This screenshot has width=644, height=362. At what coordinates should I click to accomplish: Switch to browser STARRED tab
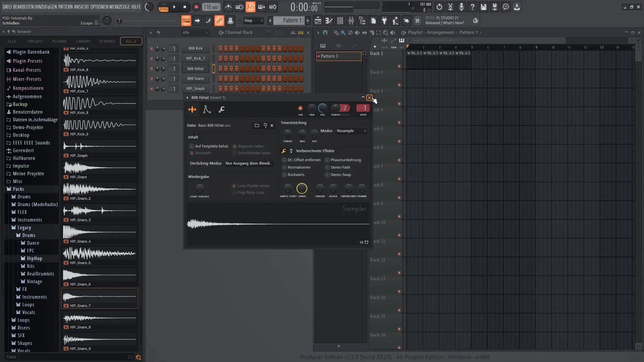pyautogui.click(x=107, y=41)
